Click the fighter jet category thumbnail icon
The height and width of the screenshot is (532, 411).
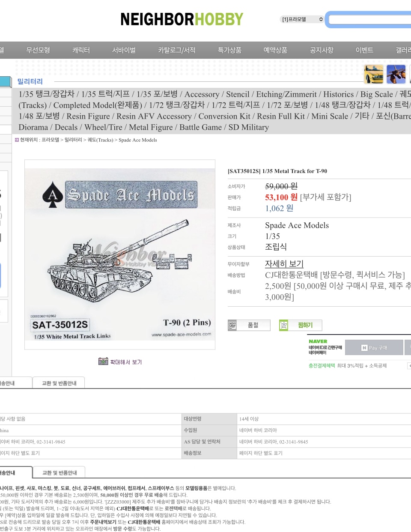396,74
